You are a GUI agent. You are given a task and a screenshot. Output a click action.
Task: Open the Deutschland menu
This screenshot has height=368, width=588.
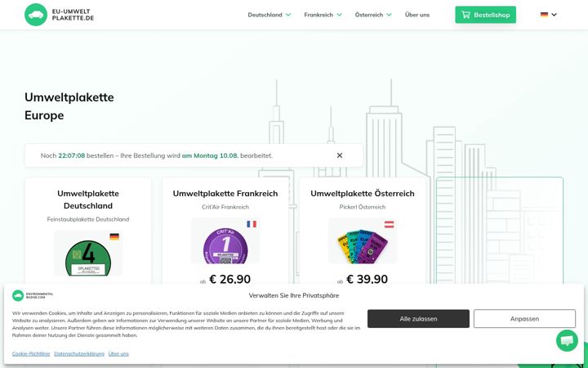(x=265, y=15)
